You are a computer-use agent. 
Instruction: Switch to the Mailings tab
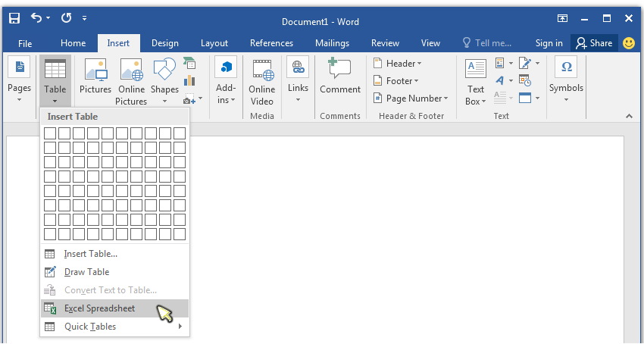click(332, 43)
